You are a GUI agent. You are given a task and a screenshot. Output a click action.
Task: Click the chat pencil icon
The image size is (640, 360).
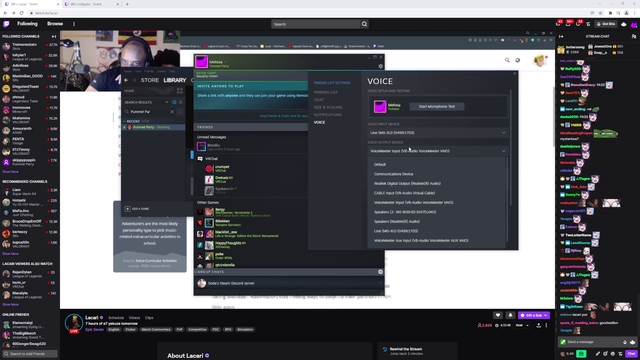point(598,353)
